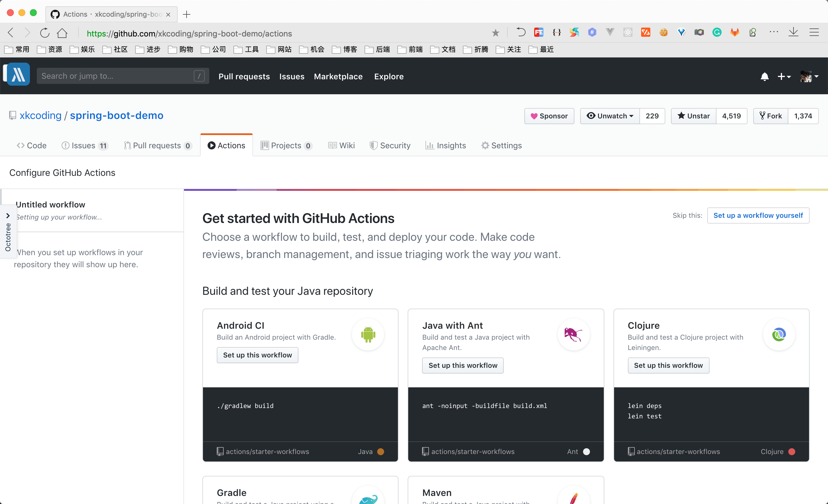
Task: Toggle Unstar for this repository
Action: coord(693,116)
